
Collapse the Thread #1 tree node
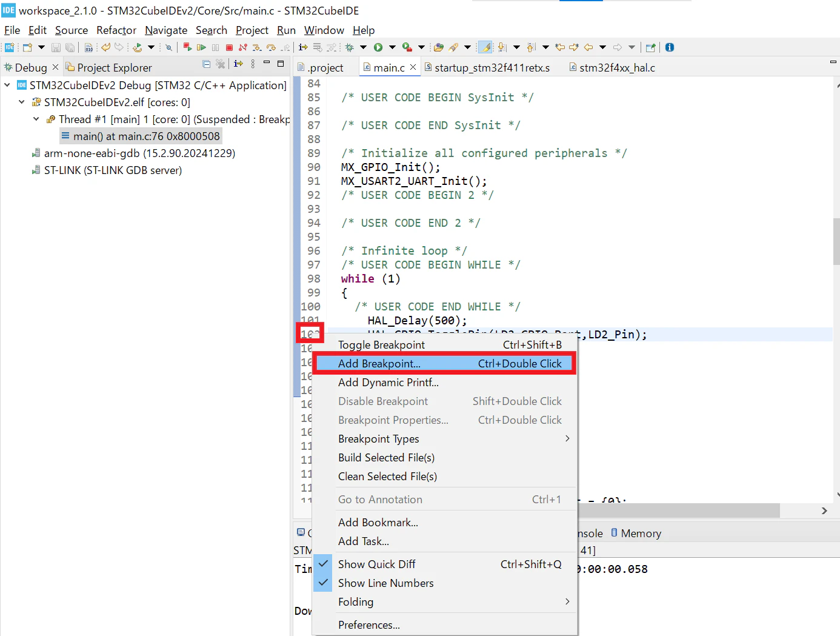[36, 119]
